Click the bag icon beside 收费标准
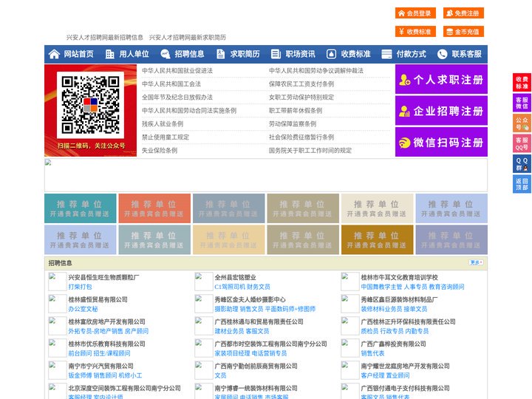This screenshot has width=532, height=399. [331, 54]
